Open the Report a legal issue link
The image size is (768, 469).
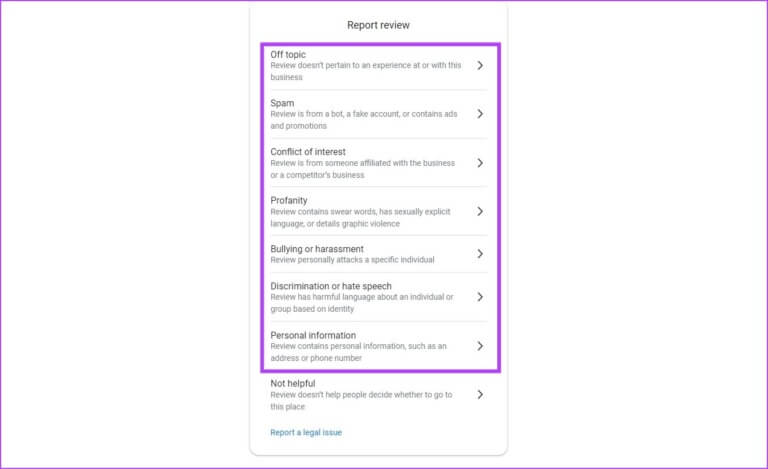(x=305, y=433)
